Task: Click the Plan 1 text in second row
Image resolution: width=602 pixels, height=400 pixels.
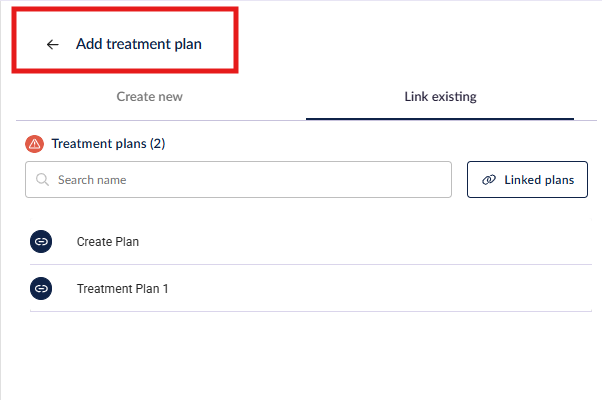Action: pos(146,288)
